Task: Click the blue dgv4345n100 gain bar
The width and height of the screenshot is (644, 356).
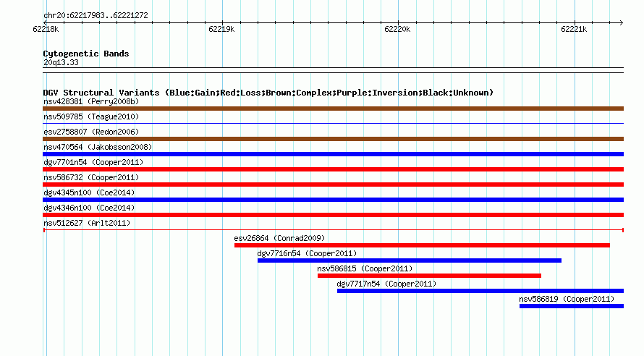Action: pos(333,200)
